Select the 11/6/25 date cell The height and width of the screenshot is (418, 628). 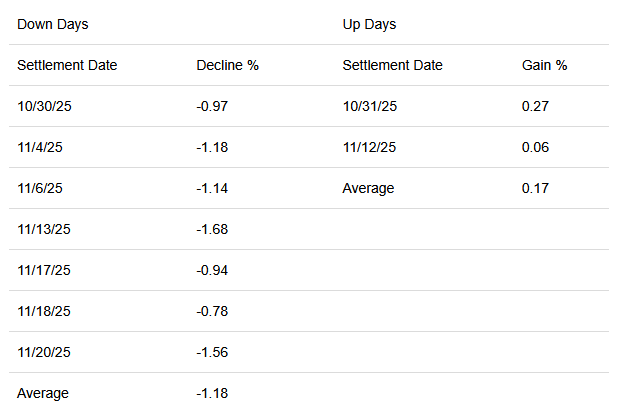[x=39, y=188]
